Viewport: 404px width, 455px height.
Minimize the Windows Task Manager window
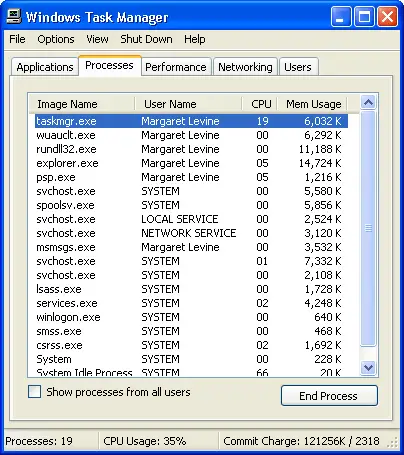click(x=341, y=17)
